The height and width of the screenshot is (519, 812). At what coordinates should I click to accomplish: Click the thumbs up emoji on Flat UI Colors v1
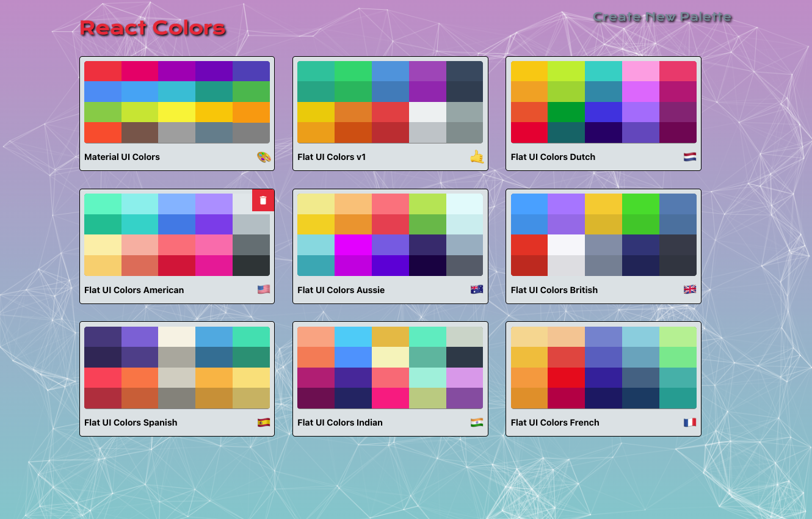[x=477, y=157]
